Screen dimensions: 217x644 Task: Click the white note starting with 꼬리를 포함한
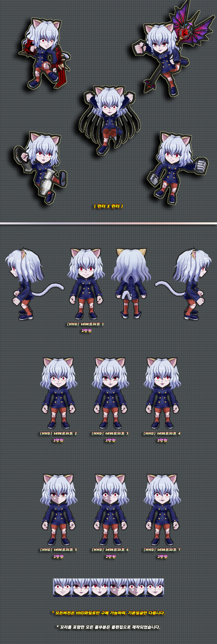tap(108, 627)
